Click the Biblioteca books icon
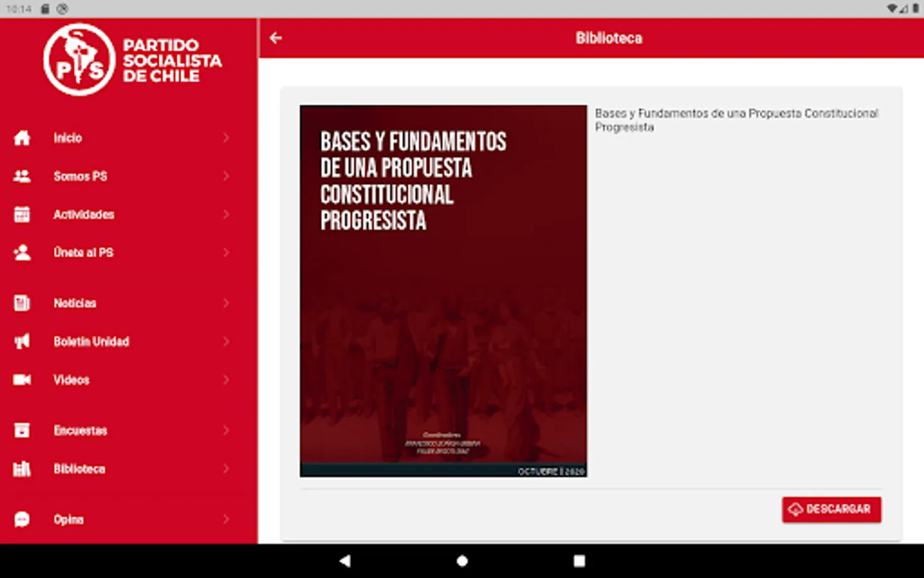This screenshot has height=578, width=924. coord(22,469)
